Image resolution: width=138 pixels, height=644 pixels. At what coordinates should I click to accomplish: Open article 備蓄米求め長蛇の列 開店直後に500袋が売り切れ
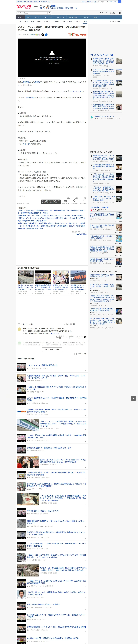tap(49, 448)
